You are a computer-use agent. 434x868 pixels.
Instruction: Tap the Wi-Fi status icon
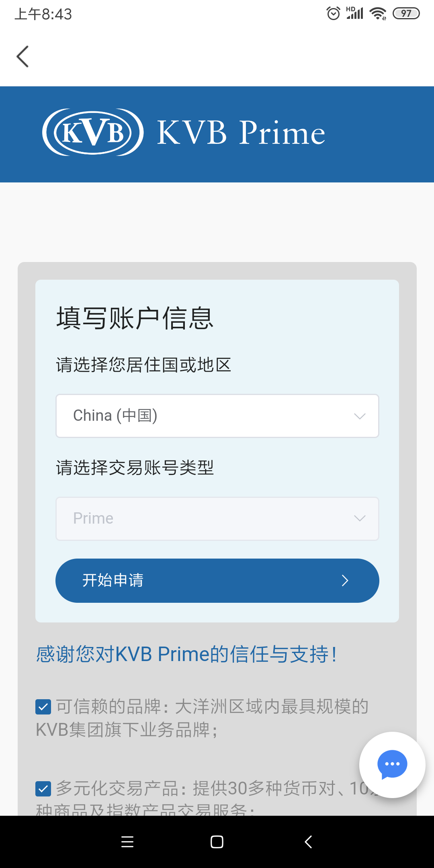(378, 14)
